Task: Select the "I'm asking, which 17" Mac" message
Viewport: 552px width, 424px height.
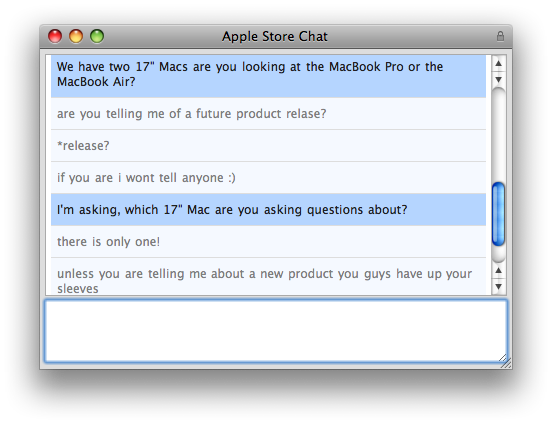Action: pos(268,210)
